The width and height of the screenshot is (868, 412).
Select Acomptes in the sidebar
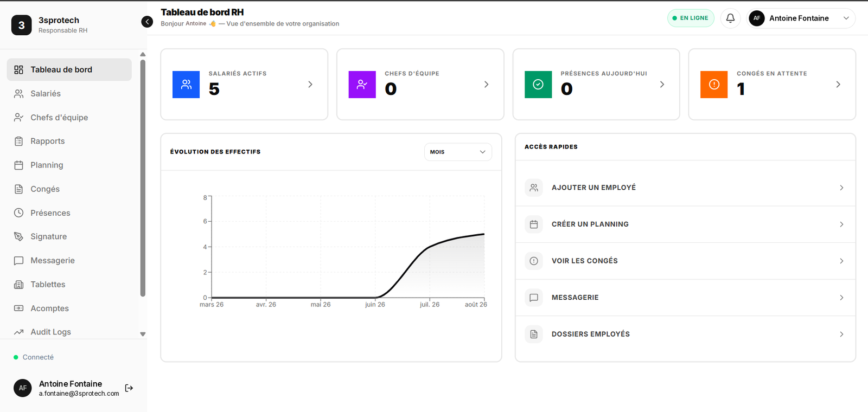pyautogui.click(x=69, y=308)
